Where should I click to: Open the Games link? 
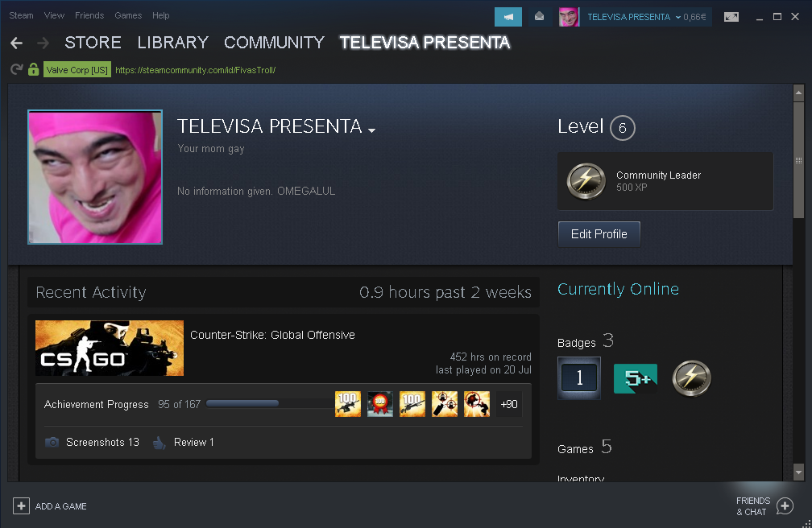click(x=575, y=449)
